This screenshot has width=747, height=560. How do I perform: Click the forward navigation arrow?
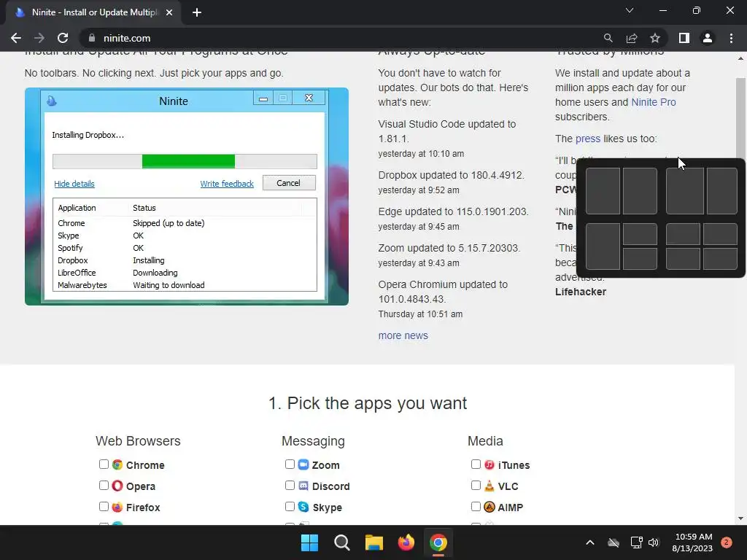pos(39,38)
